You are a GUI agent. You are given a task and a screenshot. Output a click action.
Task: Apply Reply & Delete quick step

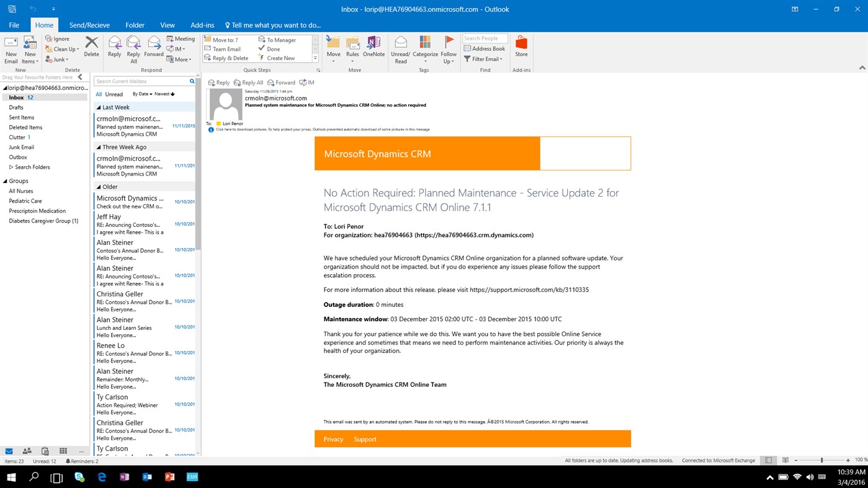click(x=226, y=58)
